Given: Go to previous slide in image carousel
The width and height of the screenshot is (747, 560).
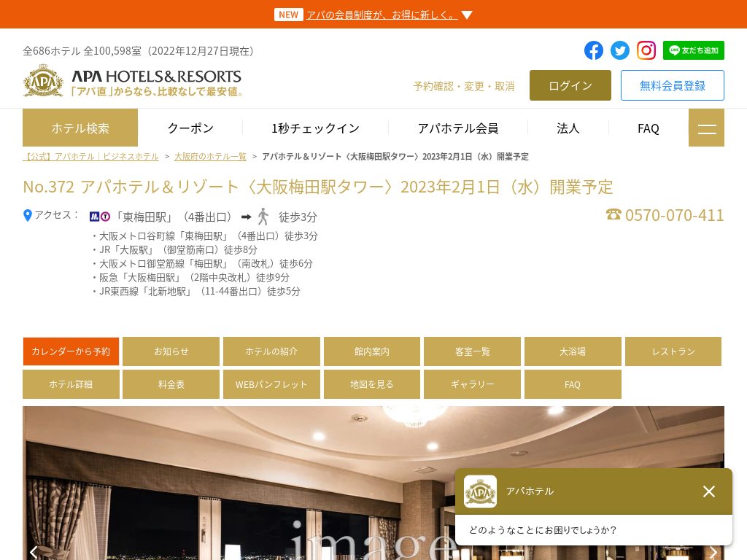Looking at the screenshot, I should (x=34, y=552).
